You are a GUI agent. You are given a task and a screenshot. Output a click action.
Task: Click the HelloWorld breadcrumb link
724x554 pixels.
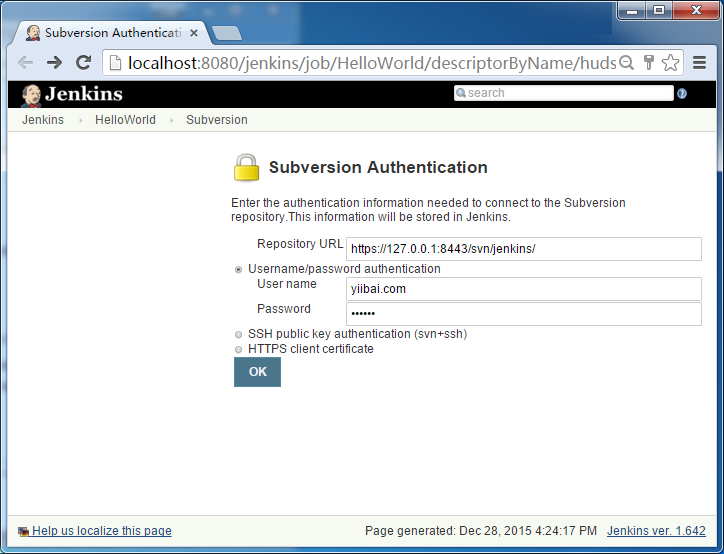(125, 120)
